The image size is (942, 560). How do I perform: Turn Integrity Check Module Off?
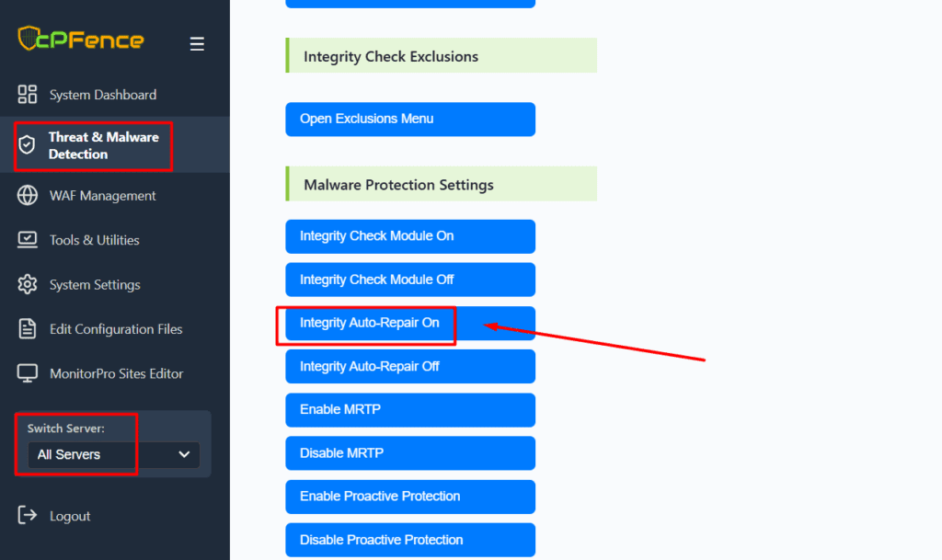pyautogui.click(x=409, y=280)
